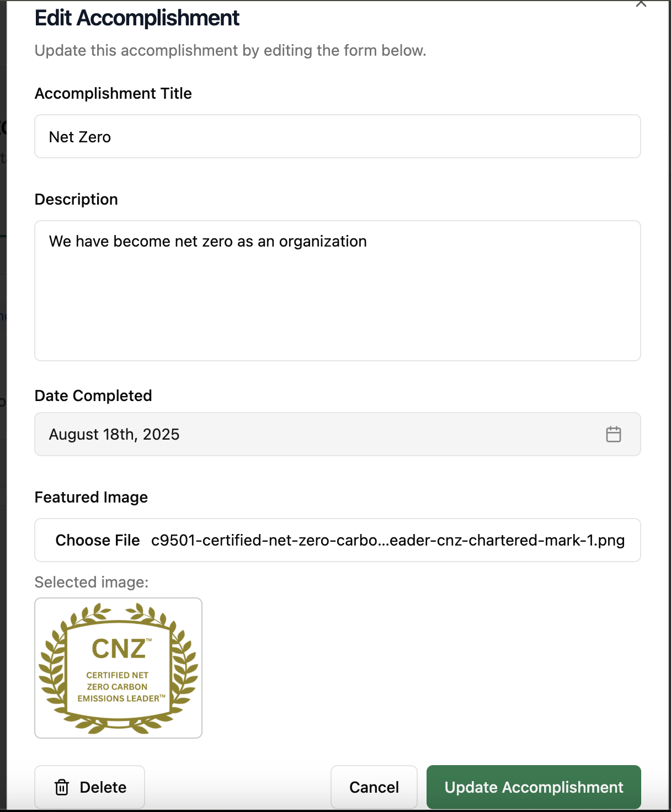671x812 pixels.
Task: Click the Accomplishment Title label
Action: coord(113,94)
